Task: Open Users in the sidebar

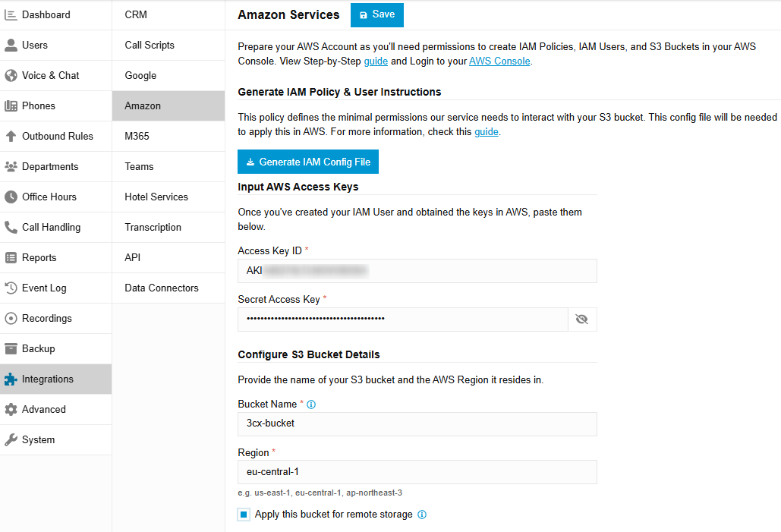Action: [x=56, y=46]
